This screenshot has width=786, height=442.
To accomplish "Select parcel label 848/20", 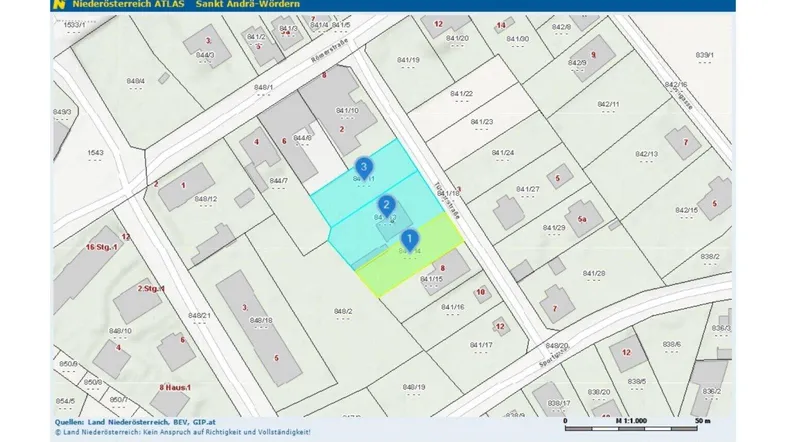I will tap(556, 346).
